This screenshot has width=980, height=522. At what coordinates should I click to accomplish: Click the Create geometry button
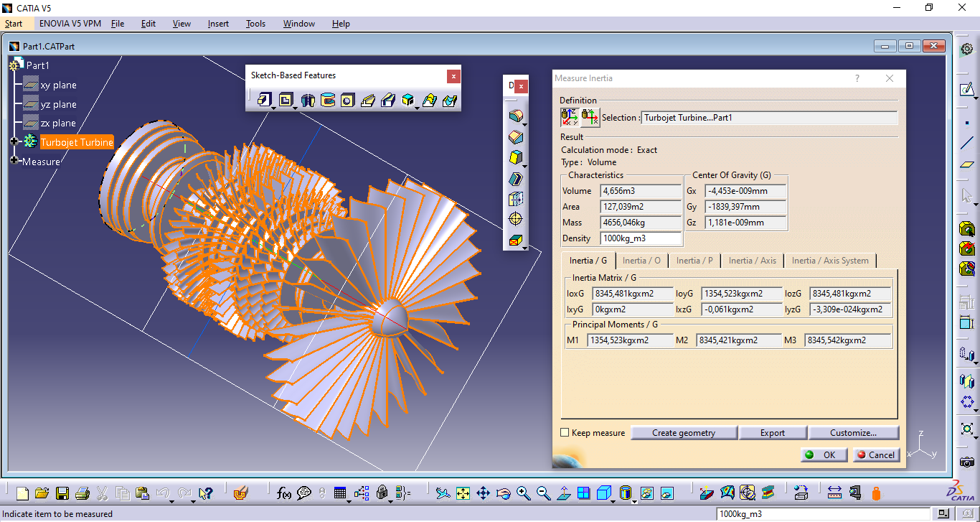[x=684, y=433]
